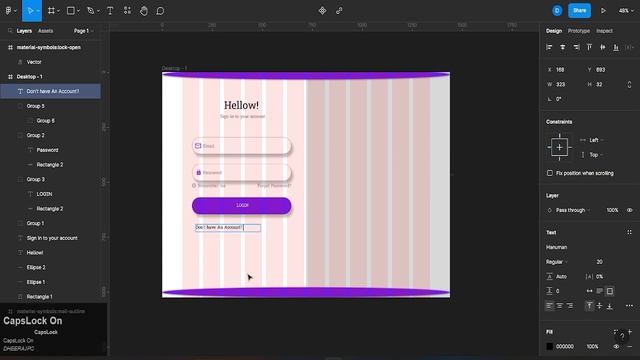
Task: Open the Figma main menu icon
Action: [8, 11]
